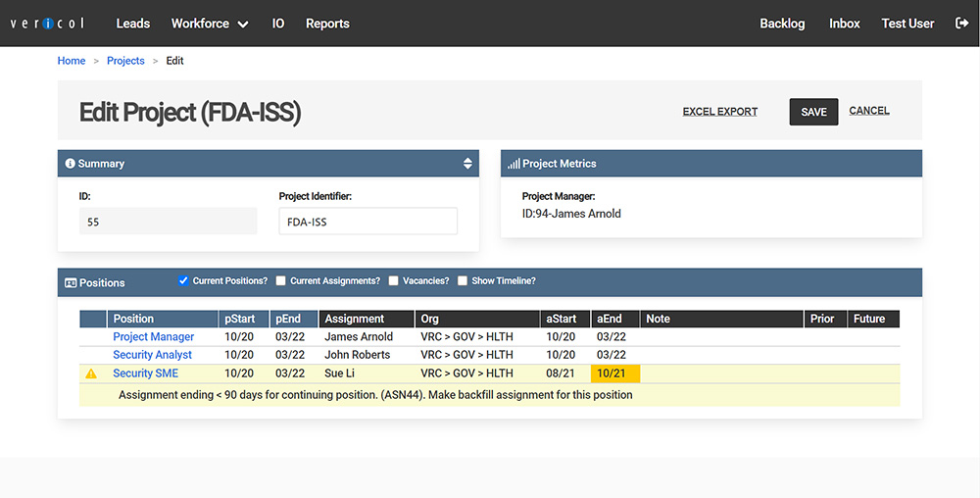Open the Project Manager position link
The image size is (980, 498).
(x=153, y=337)
